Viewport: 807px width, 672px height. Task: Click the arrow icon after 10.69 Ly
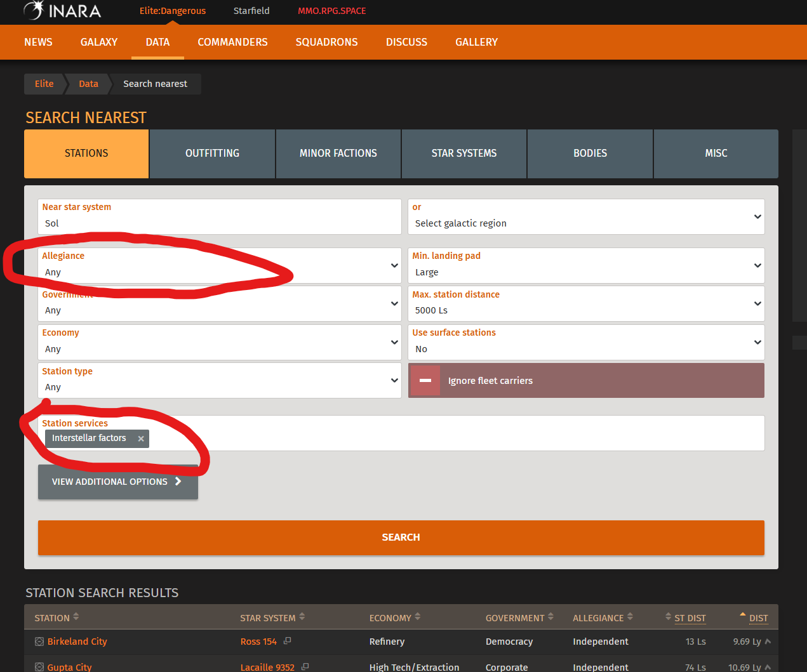point(768,667)
